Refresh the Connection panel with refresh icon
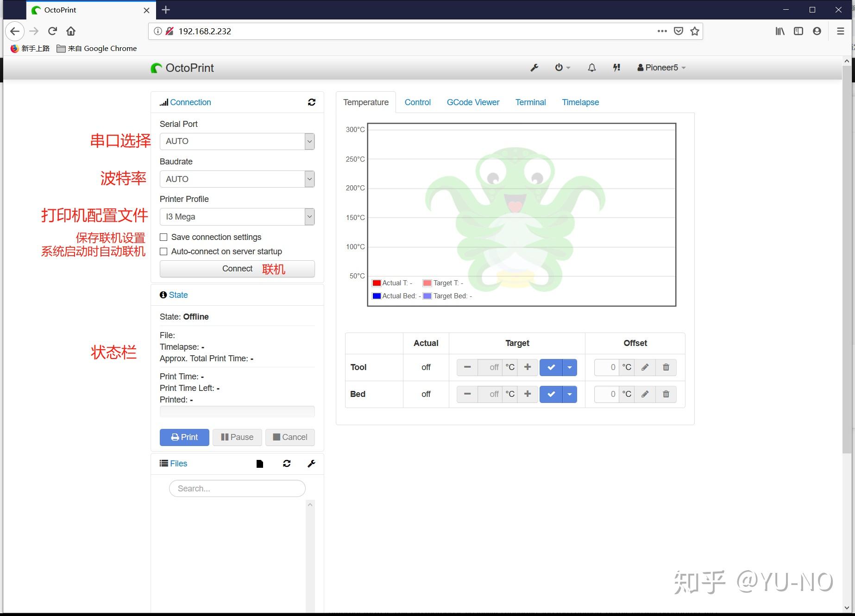 point(312,102)
